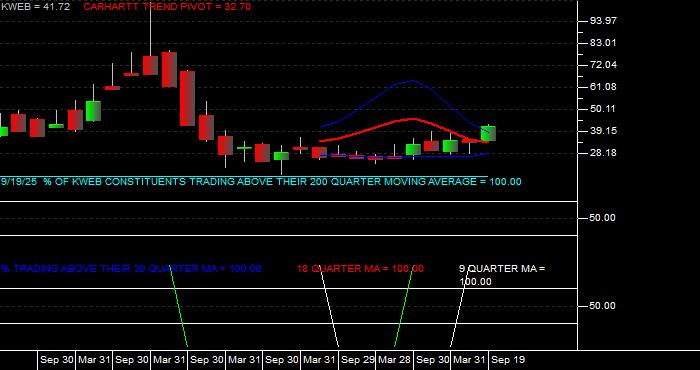This screenshot has width=700, height=370.
Task: Click the KWEB = 41.72 price label
Action: tap(35, 7)
